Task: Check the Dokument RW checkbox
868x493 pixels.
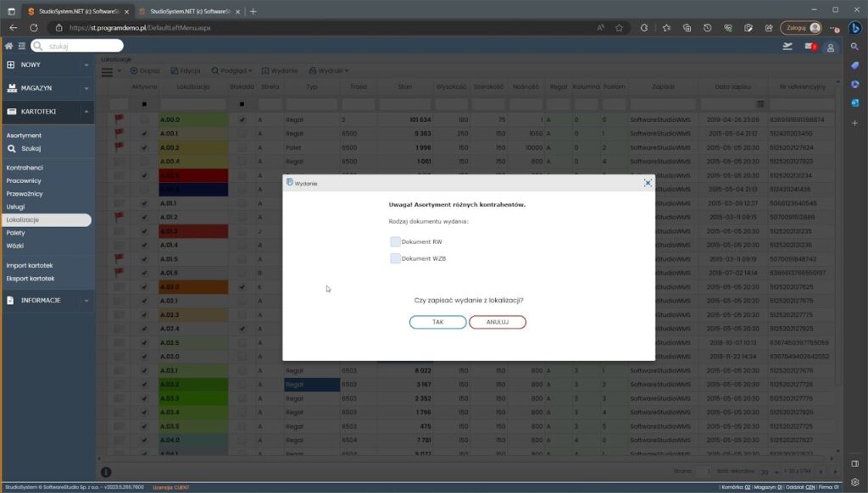Action: pyautogui.click(x=395, y=242)
